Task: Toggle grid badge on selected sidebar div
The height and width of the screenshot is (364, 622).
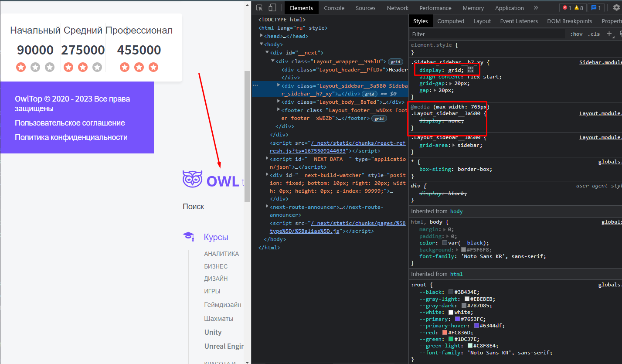Action: (370, 94)
